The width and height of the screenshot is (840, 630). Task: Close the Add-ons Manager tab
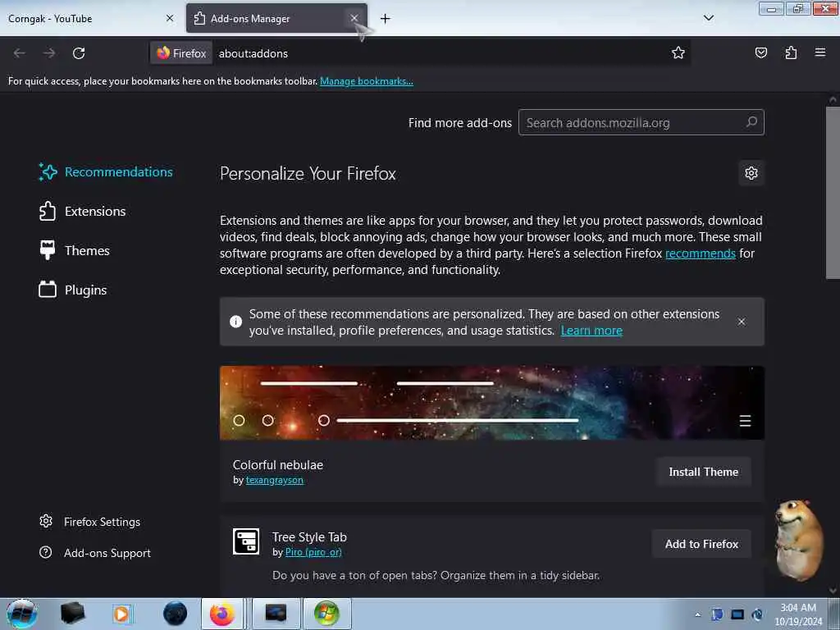(x=354, y=18)
